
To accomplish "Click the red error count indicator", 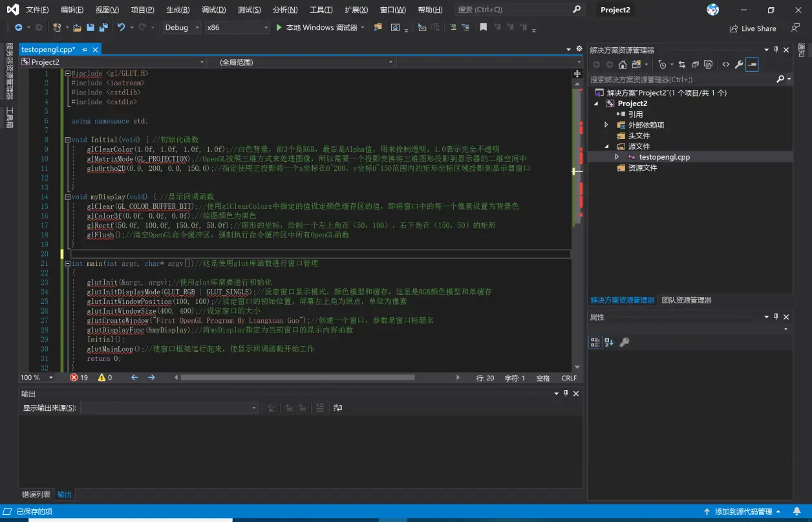I will 79,378.
